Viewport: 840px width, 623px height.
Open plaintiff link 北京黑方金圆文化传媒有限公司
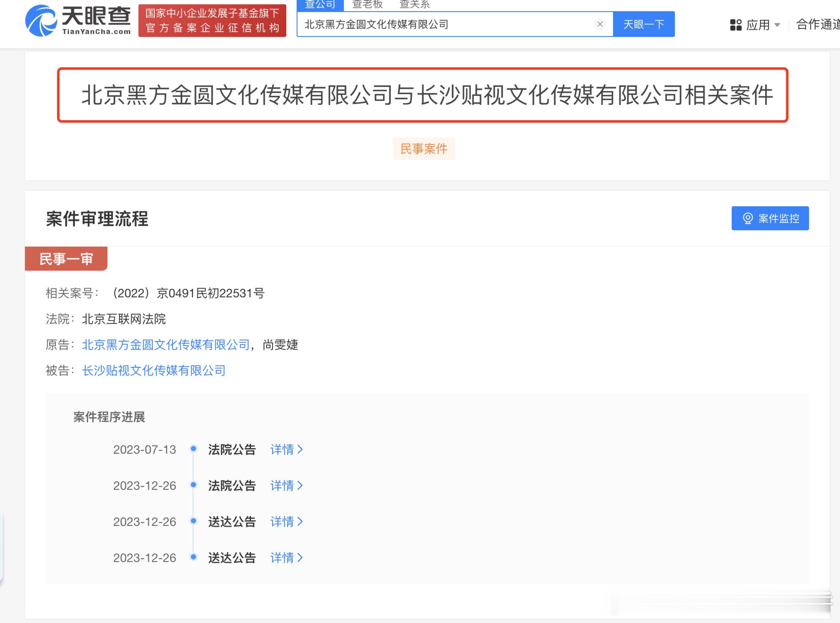click(x=166, y=345)
